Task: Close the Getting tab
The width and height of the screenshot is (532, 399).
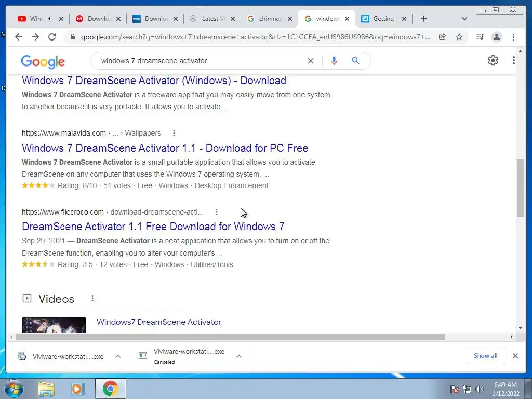Action: point(404,19)
